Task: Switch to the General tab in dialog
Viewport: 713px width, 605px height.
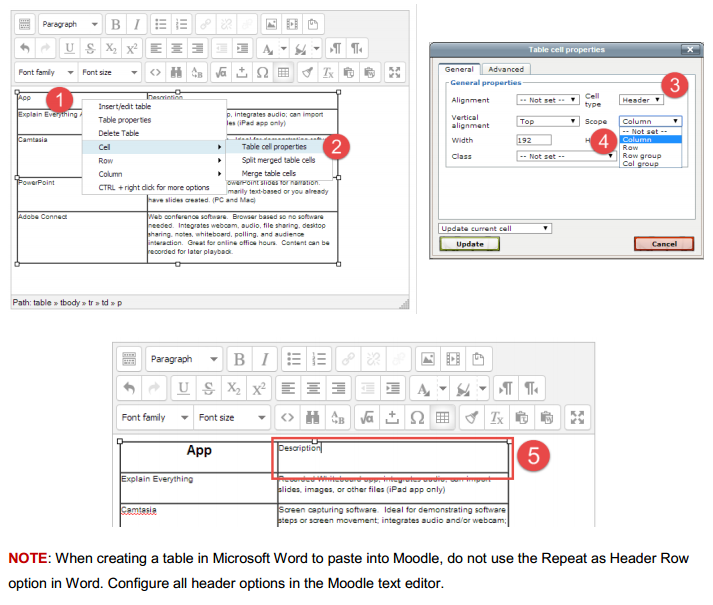Action: tap(459, 69)
